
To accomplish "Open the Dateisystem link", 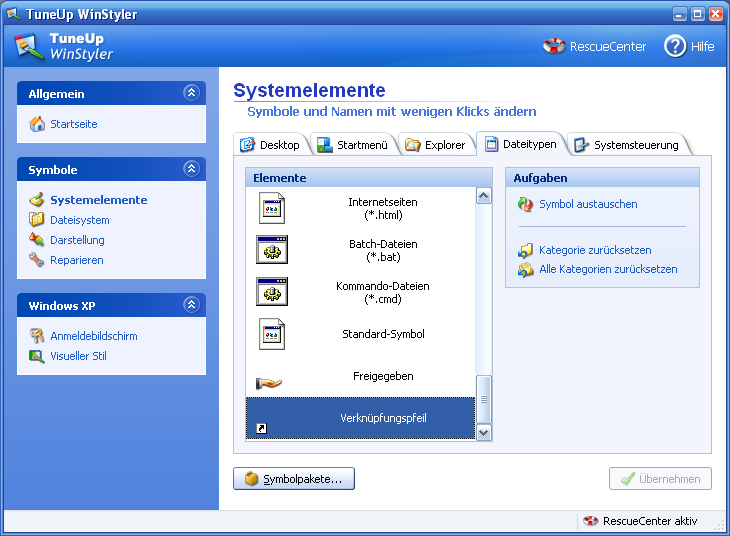I will (x=80, y=220).
